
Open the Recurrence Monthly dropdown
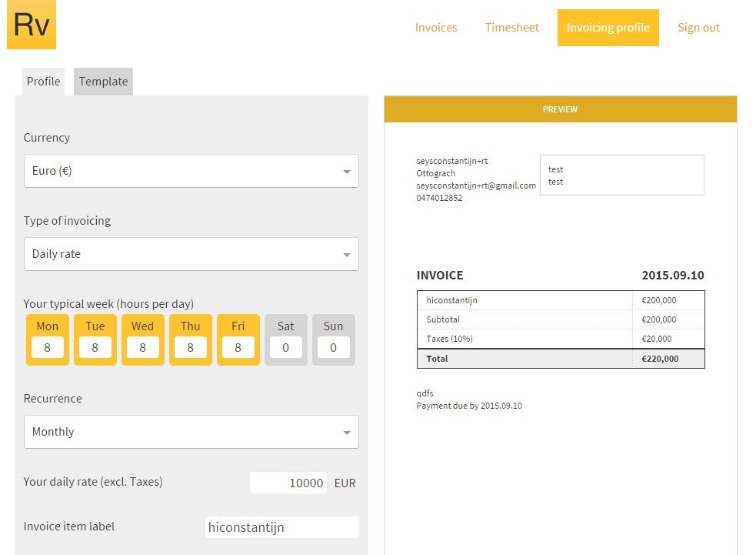click(191, 432)
